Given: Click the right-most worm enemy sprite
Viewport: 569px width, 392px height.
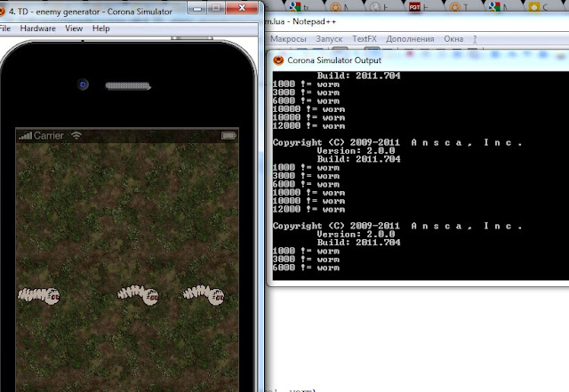Looking at the screenshot, I should (204, 295).
